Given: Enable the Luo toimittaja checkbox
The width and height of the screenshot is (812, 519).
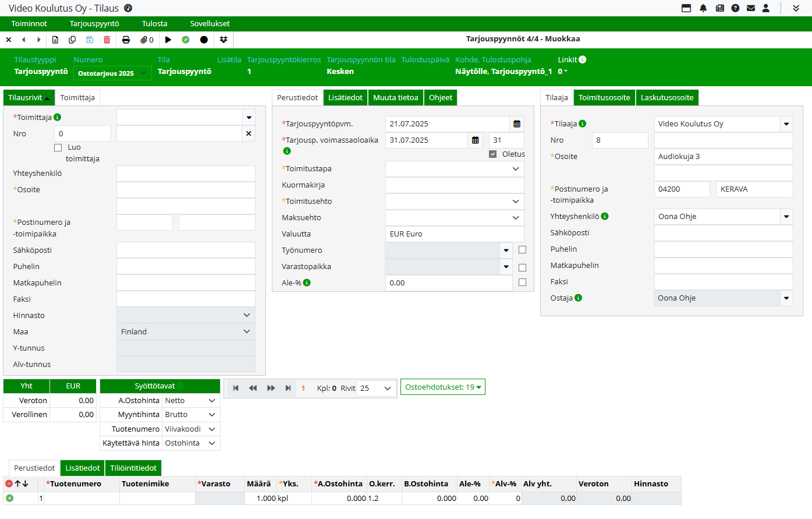Looking at the screenshot, I should tap(58, 148).
